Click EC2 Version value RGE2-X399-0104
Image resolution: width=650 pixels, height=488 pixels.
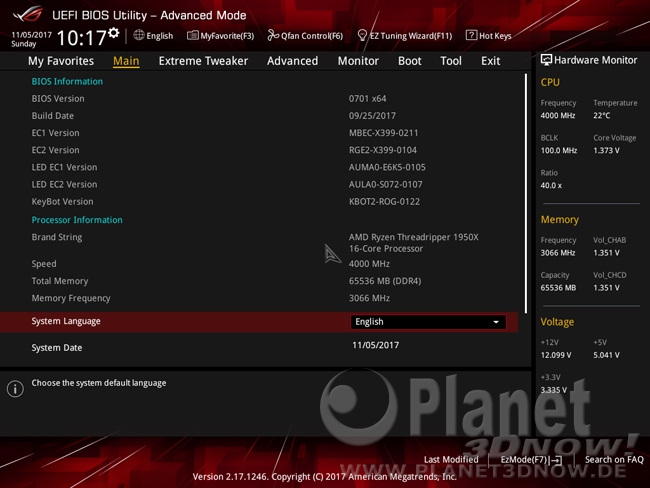pos(383,150)
